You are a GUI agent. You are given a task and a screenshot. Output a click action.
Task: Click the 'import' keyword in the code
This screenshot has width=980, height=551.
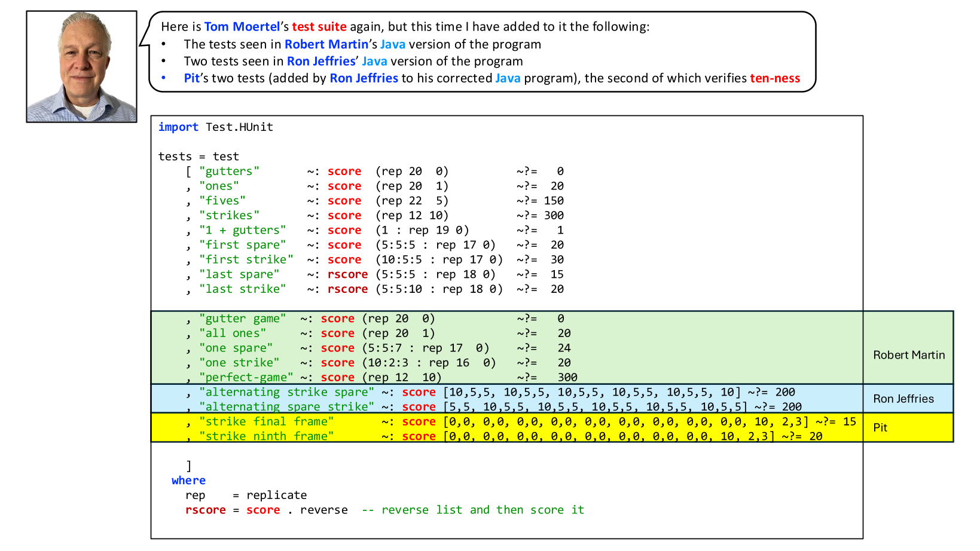tap(178, 127)
